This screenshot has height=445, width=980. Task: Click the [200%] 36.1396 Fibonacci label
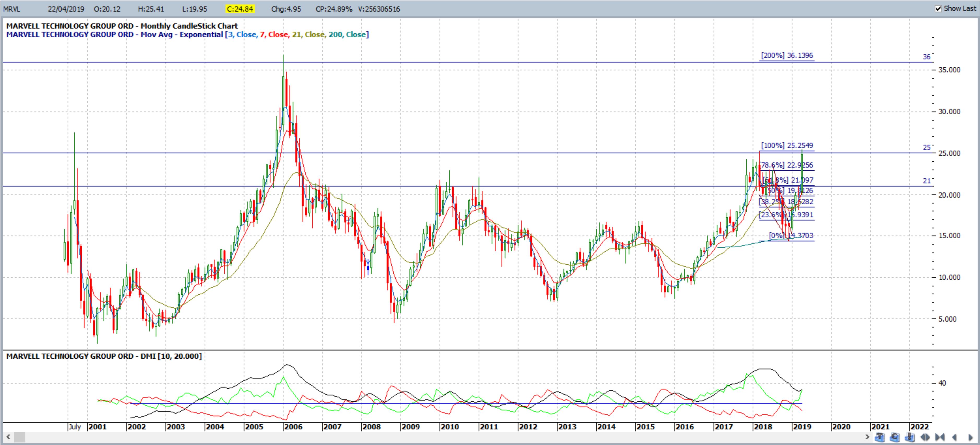(x=787, y=56)
